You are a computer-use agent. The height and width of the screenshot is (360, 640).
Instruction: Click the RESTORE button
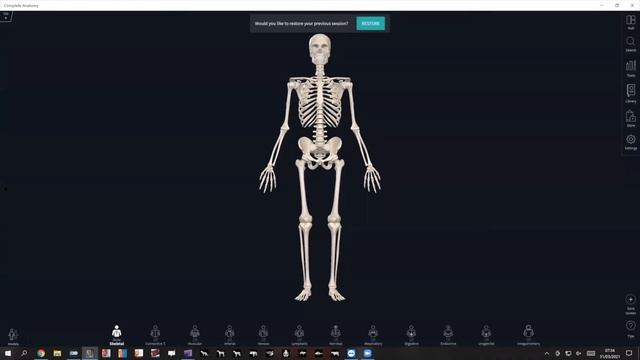[371, 23]
